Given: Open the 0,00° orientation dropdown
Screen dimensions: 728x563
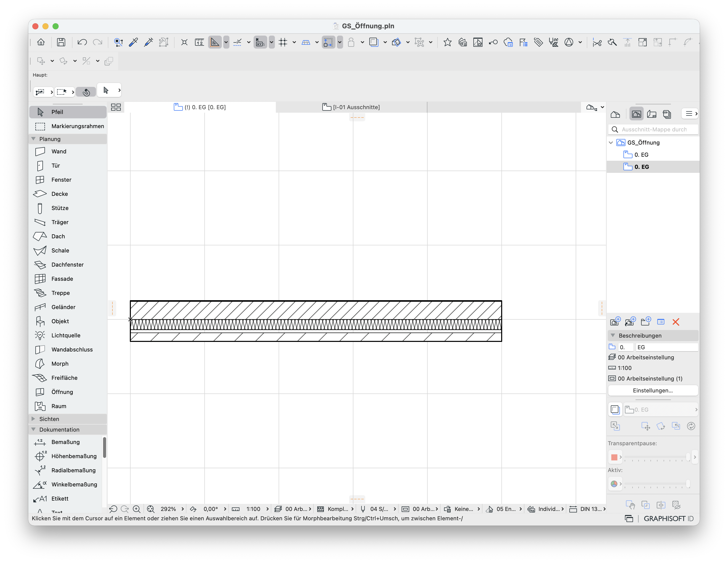Looking at the screenshot, I should 215,509.
